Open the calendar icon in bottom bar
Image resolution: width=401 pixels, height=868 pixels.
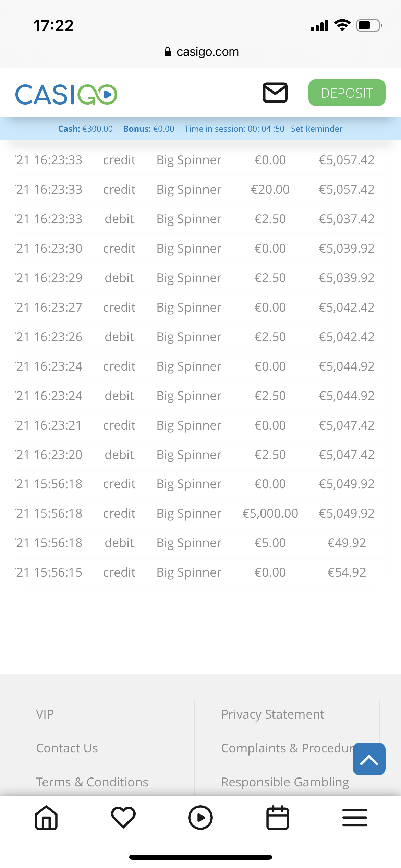point(278,818)
